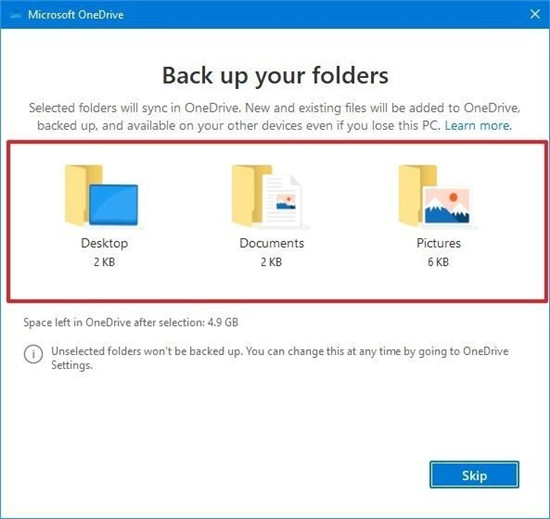Click the circled info icon
The width and height of the screenshot is (550, 519).
[x=33, y=354]
